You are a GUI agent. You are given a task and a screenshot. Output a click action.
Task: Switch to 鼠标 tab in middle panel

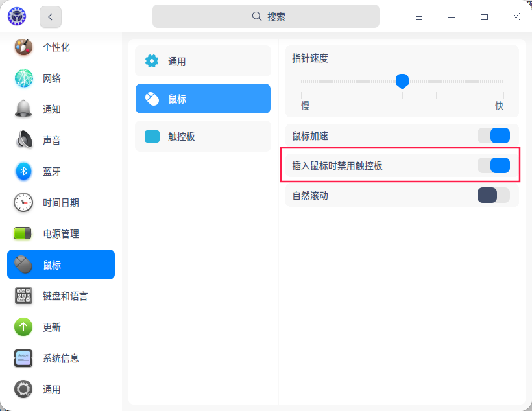point(203,99)
